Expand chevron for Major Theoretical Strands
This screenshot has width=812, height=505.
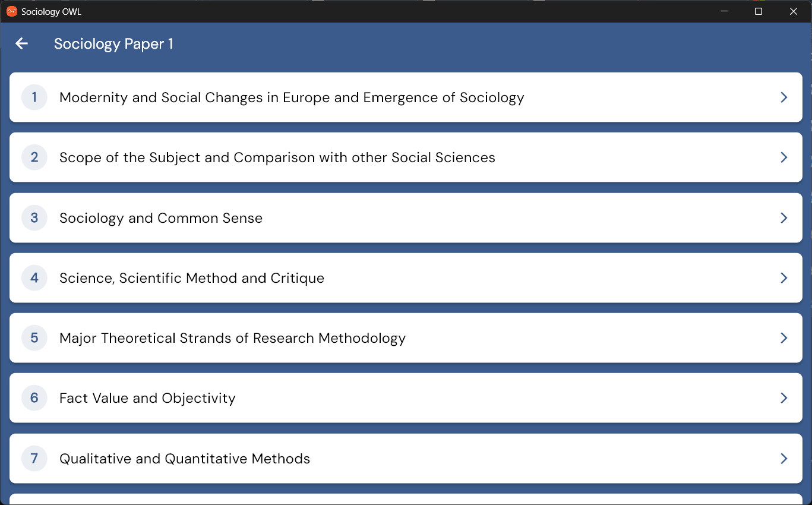pos(783,338)
